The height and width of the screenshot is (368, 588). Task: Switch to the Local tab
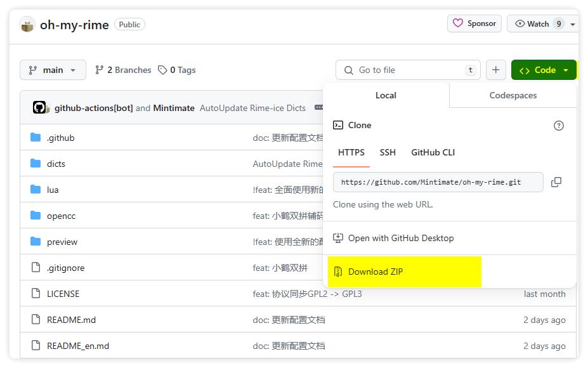point(386,95)
